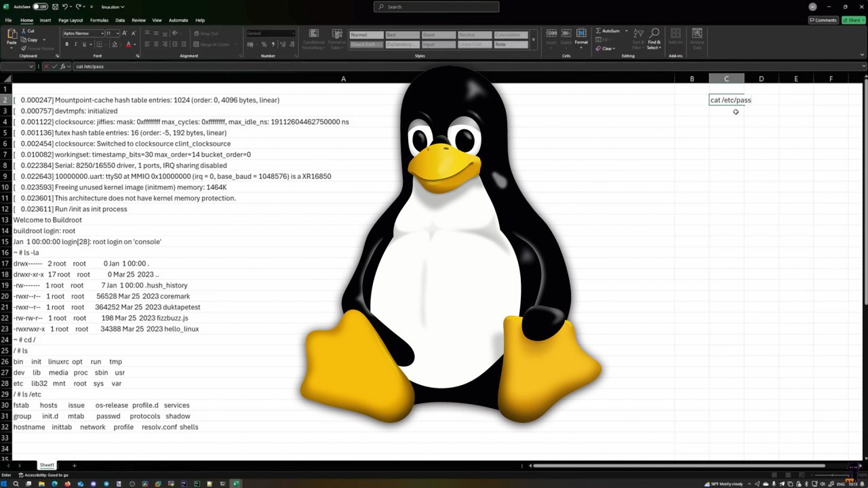Switch to the Page Layout tab
Screen dimensions: 868x488
(x=71, y=20)
